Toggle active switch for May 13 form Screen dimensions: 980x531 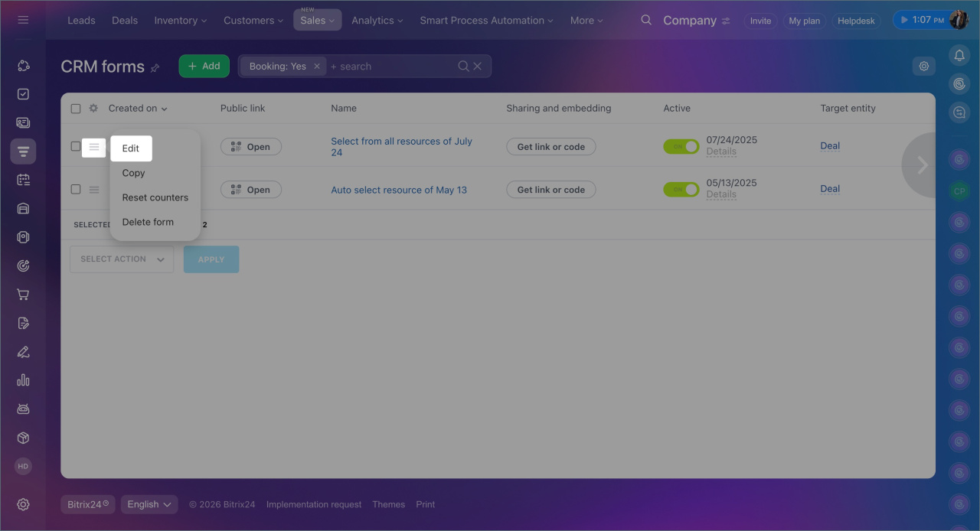[681, 190]
